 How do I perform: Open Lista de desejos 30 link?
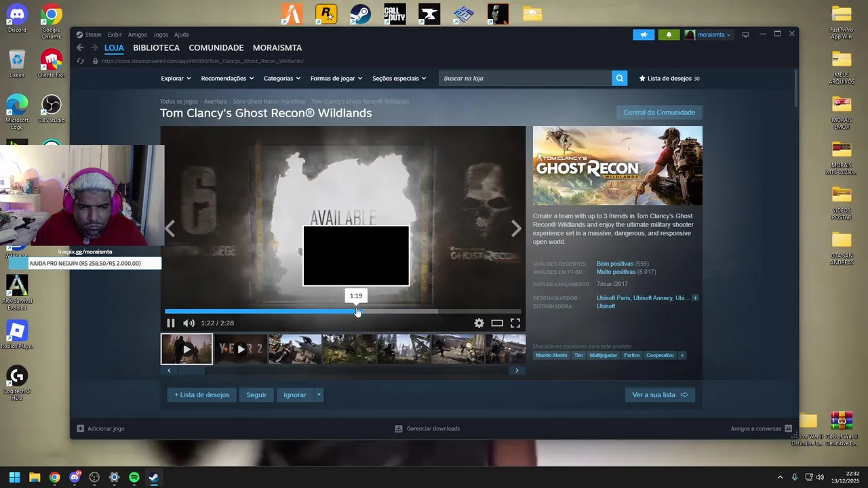[669, 79]
